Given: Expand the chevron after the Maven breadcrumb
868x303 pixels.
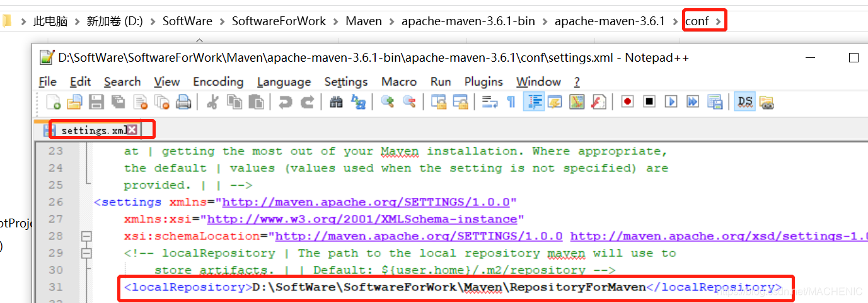Looking at the screenshot, I should 391,21.
